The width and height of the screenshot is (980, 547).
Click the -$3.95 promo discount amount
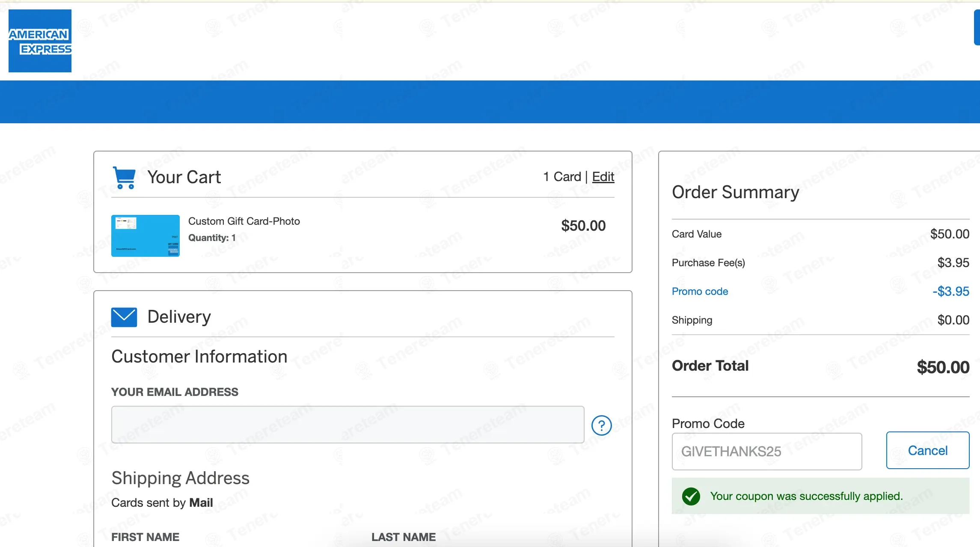950,291
